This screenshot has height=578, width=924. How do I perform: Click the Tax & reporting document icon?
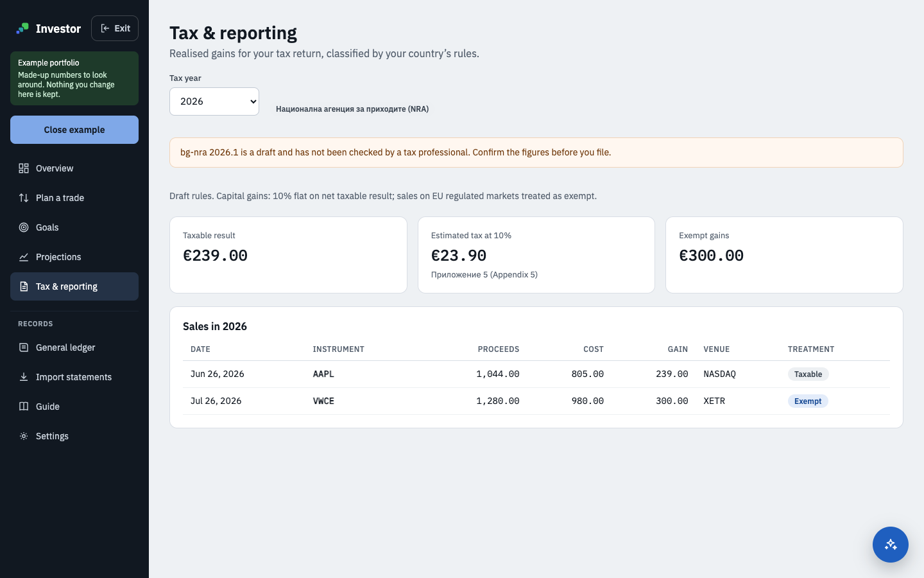[x=24, y=286]
